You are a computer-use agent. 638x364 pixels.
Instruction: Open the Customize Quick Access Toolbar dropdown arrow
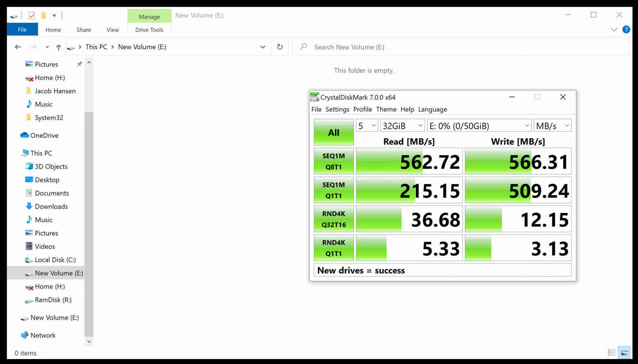[x=54, y=15]
